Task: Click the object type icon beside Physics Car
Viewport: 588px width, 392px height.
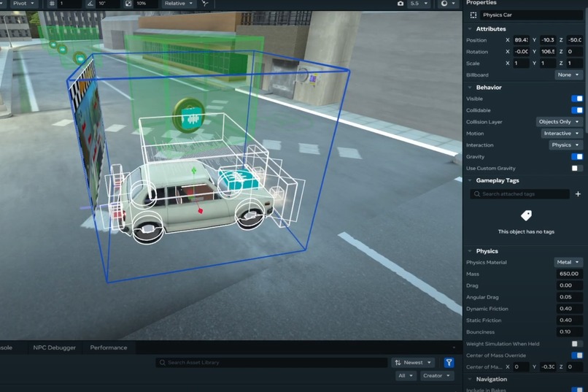Action: 473,15
